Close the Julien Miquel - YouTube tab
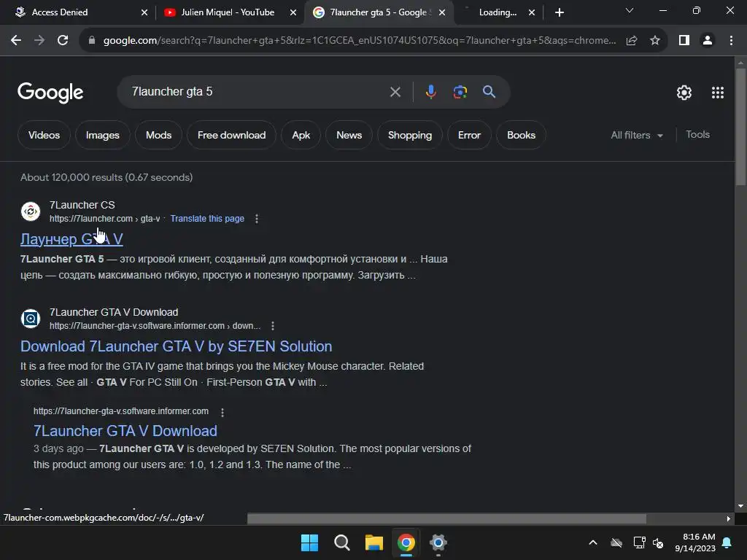The image size is (747, 560). click(x=293, y=13)
